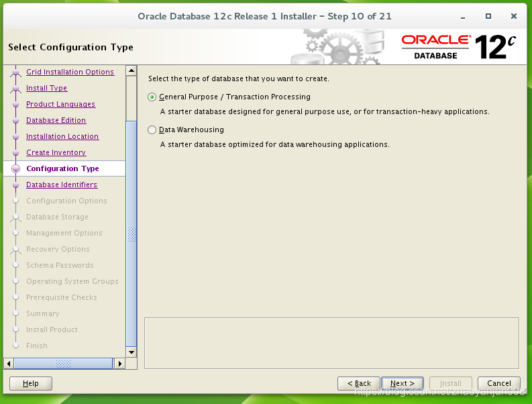
Task: Cancel the installer
Action: click(498, 383)
